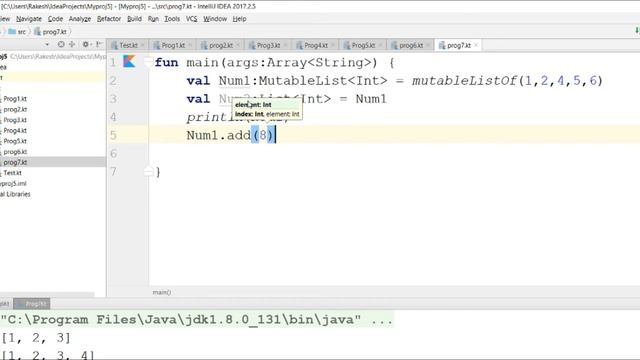Screen dimensions: 640x360
Task: Close the Prog1.kt editor tab
Action: point(190,45)
